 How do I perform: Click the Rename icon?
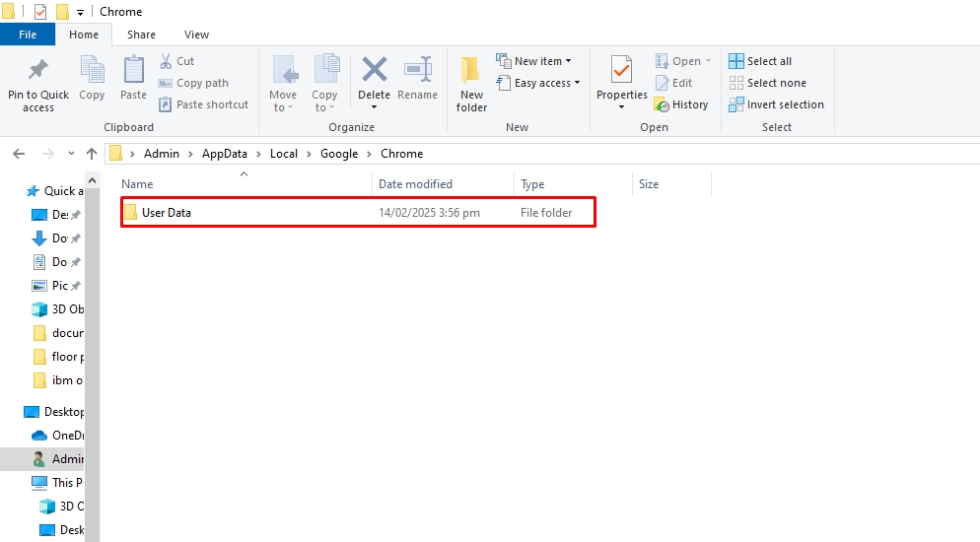point(417,70)
